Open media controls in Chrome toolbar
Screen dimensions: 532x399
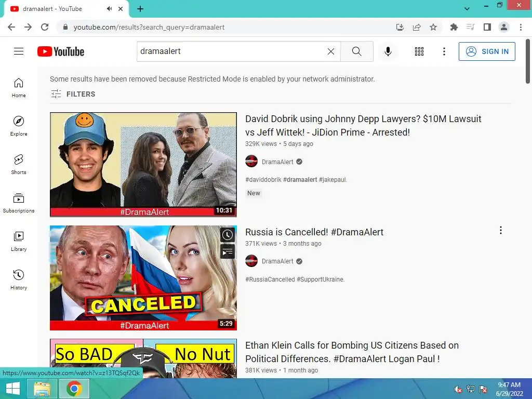click(470, 27)
